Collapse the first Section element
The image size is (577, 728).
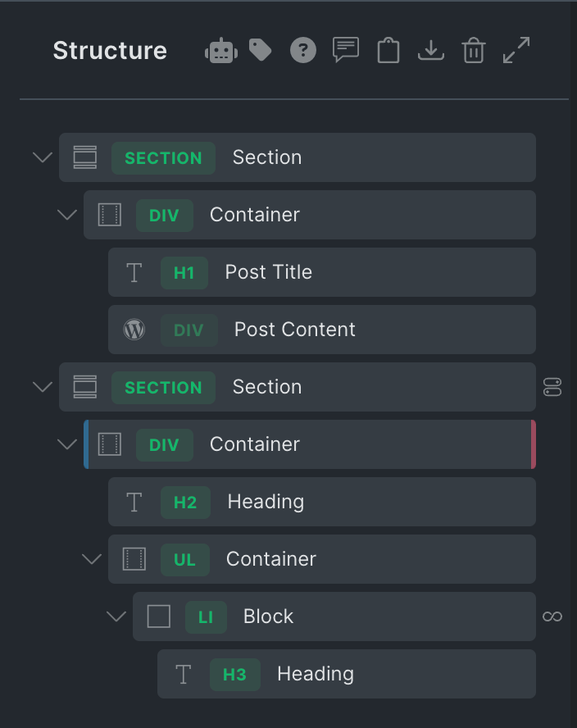[x=43, y=157]
